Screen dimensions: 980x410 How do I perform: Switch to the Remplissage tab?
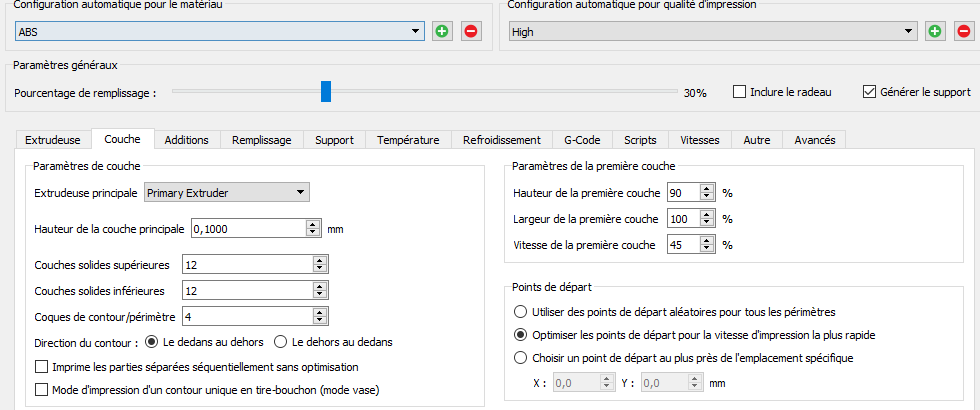click(x=261, y=140)
